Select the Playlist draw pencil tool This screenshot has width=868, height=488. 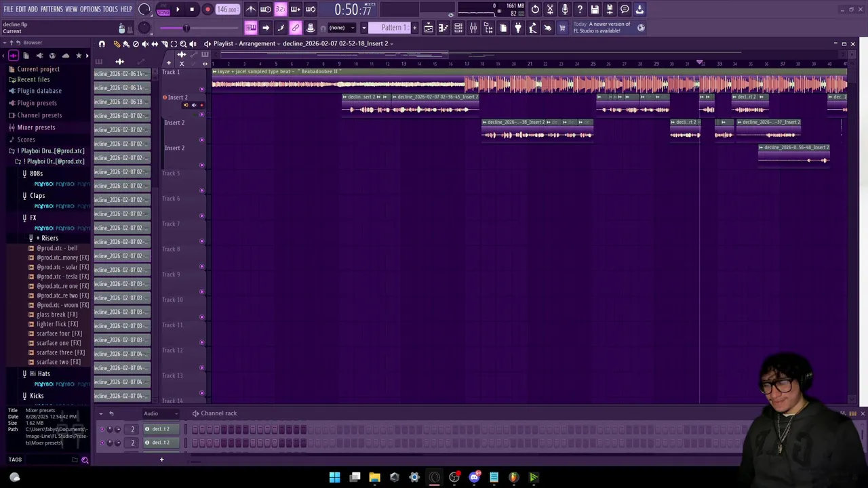tap(117, 44)
